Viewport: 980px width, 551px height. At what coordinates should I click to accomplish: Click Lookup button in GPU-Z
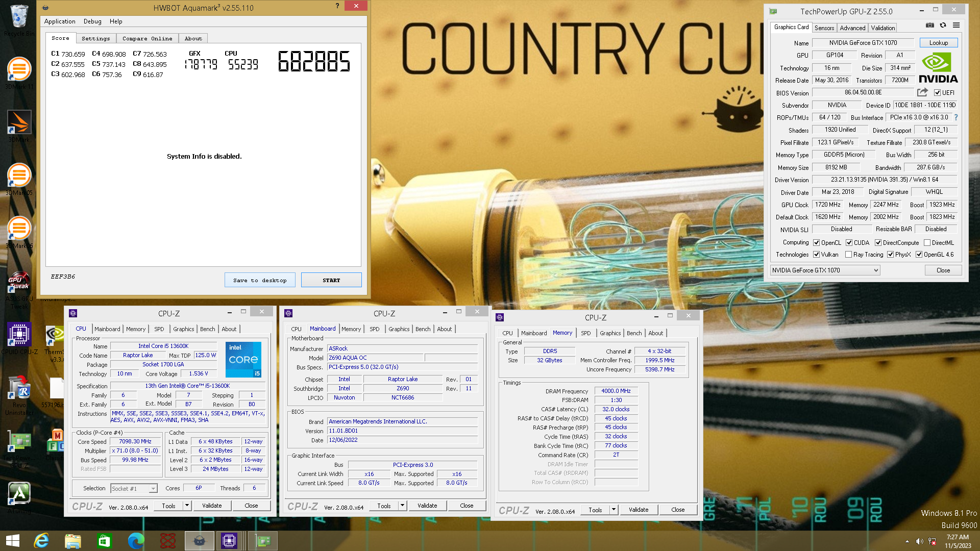pyautogui.click(x=939, y=43)
